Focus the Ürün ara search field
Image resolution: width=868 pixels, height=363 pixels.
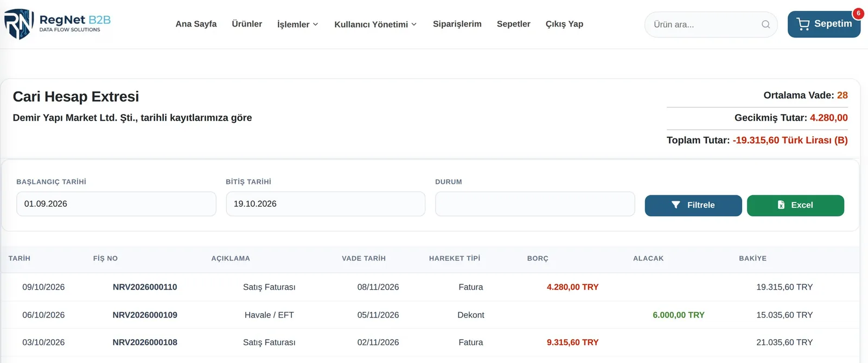[x=711, y=24]
